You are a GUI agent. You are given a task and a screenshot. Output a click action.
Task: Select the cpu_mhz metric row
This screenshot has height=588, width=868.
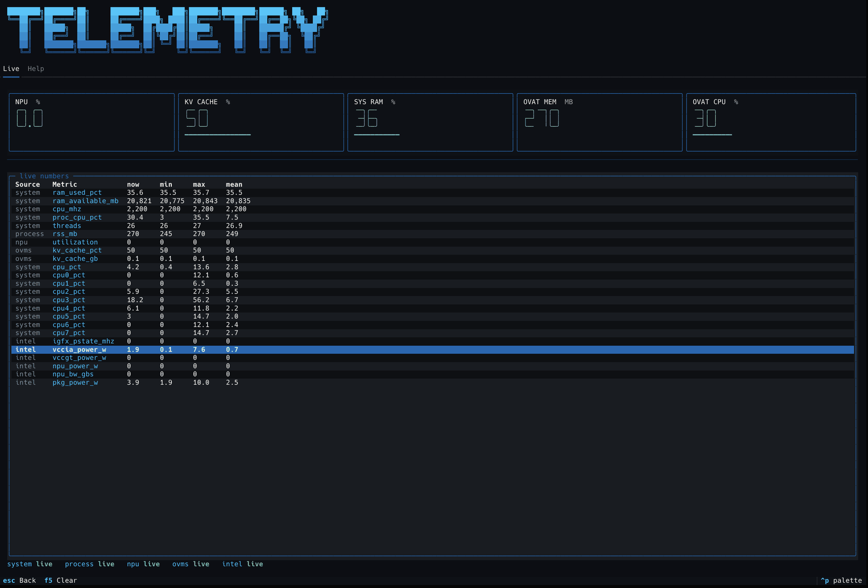432,209
